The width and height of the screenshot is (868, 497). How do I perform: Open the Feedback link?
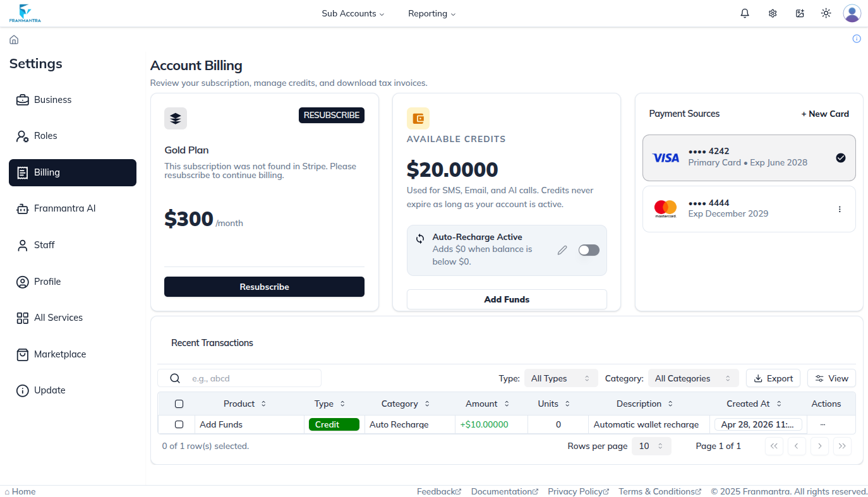[439, 491]
